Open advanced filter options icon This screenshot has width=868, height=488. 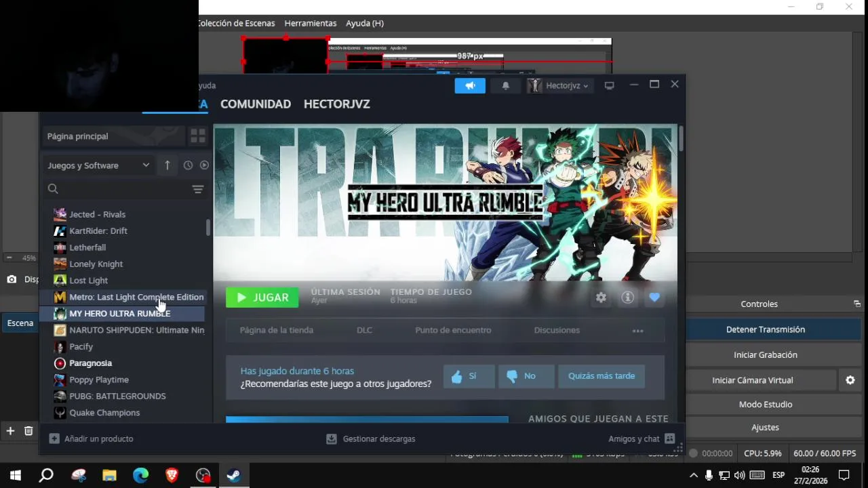(x=198, y=190)
